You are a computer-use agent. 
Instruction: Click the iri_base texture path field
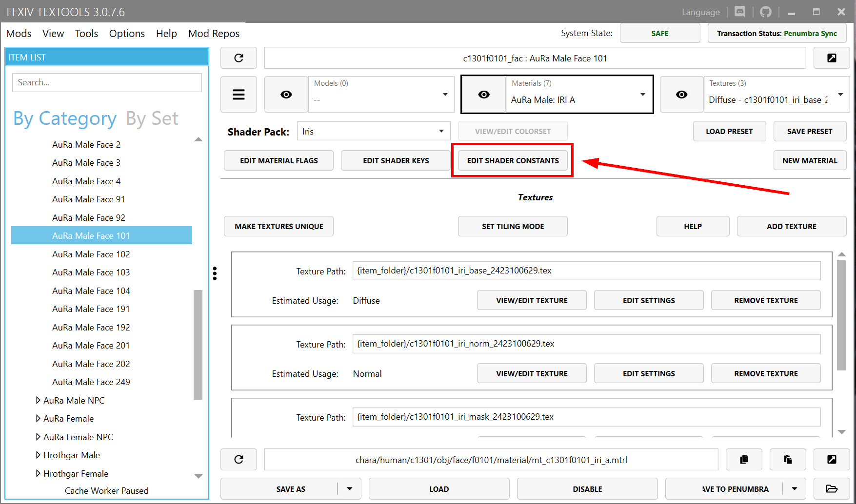(x=586, y=271)
